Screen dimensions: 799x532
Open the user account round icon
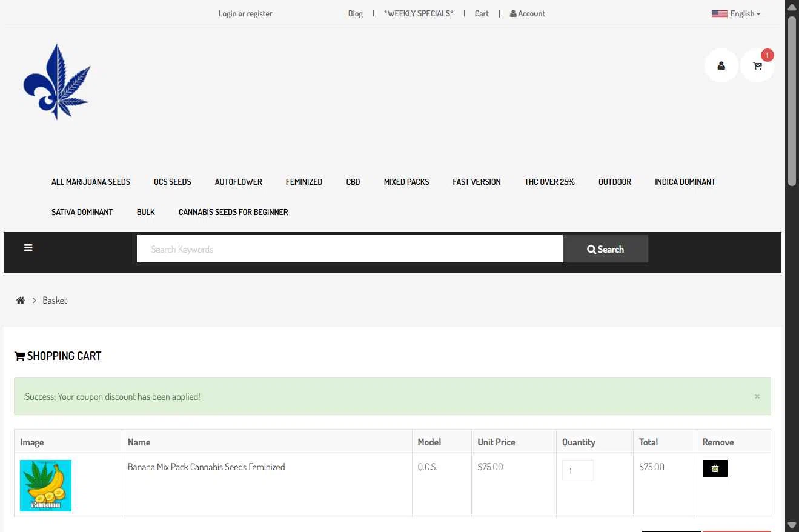(721, 65)
